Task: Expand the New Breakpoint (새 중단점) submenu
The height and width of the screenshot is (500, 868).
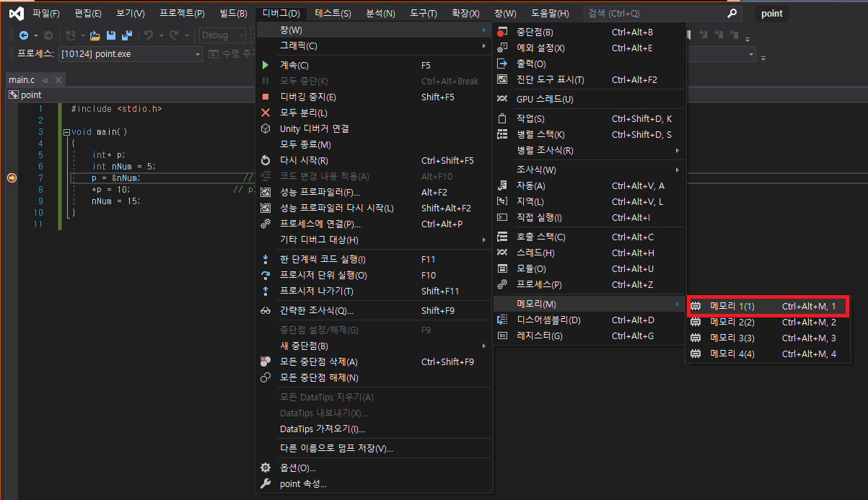Action: click(374, 346)
